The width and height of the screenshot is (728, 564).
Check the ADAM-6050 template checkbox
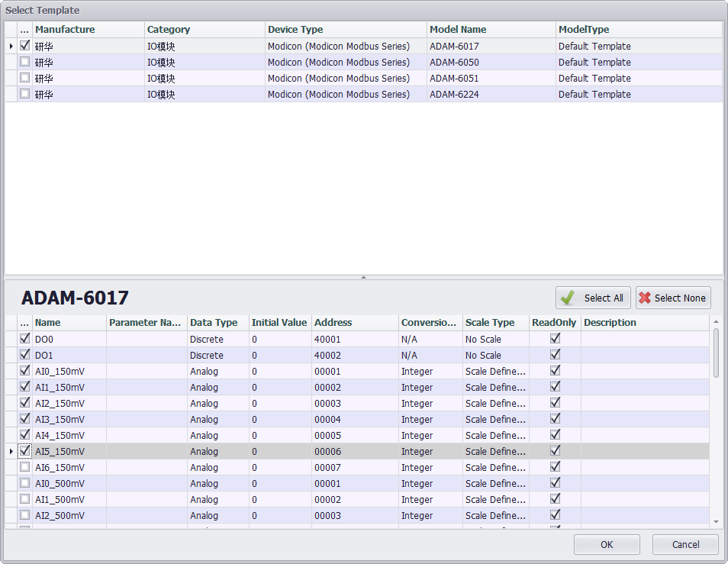[24, 62]
